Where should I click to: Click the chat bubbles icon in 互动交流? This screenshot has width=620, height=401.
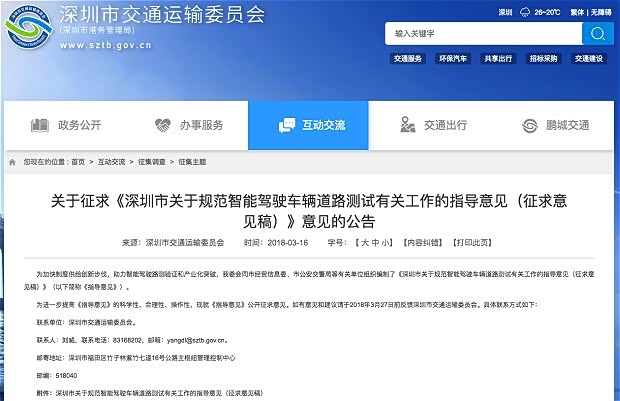[x=287, y=125]
